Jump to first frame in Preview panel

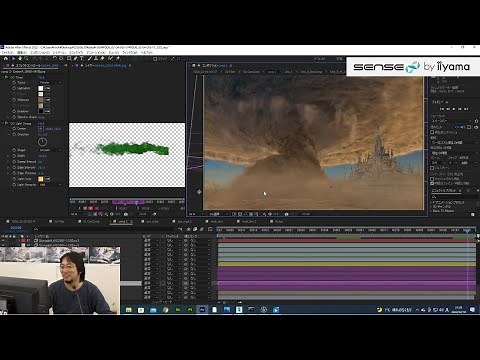[442, 109]
